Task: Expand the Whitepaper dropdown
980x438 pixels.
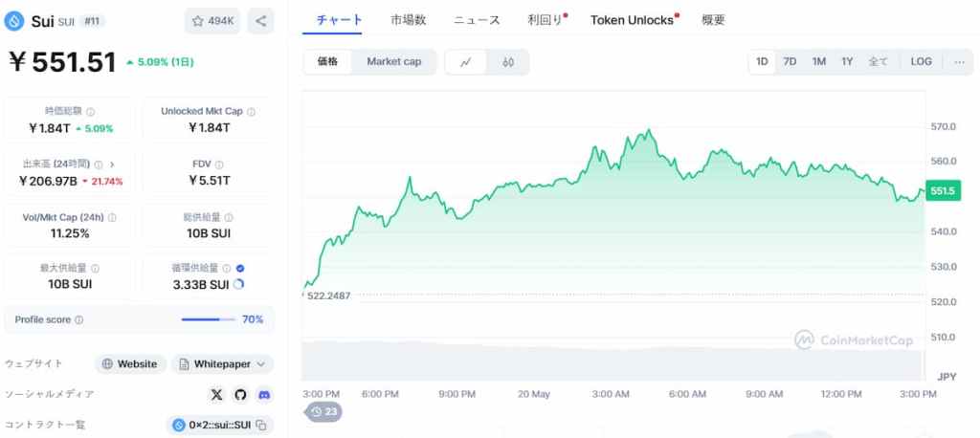Action: tap(222, 363)
